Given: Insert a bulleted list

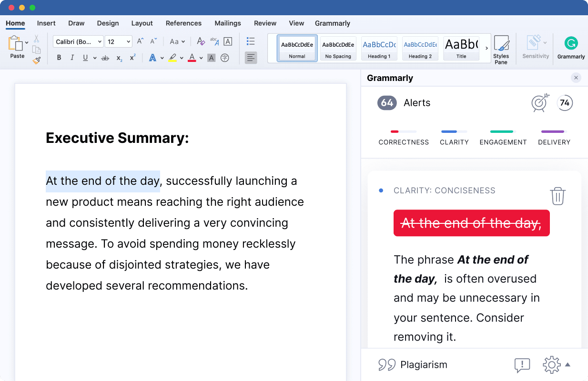Looking at the screenshot, I should click(x=251, y=41).
